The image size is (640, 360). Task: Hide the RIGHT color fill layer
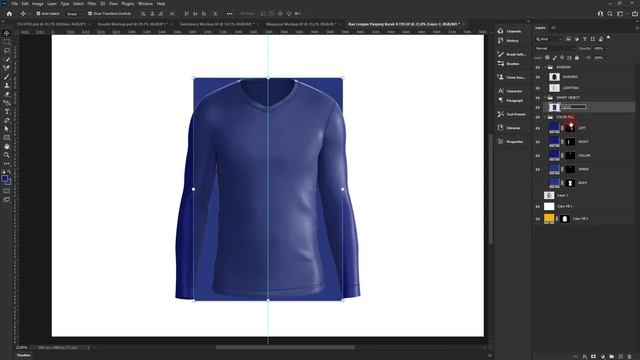(538, 142)
